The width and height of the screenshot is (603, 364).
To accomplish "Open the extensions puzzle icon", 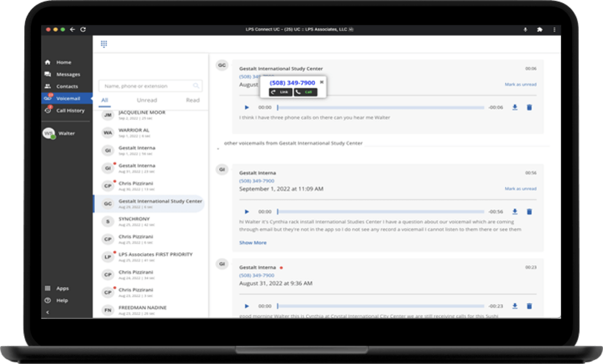I will [540, 29].
